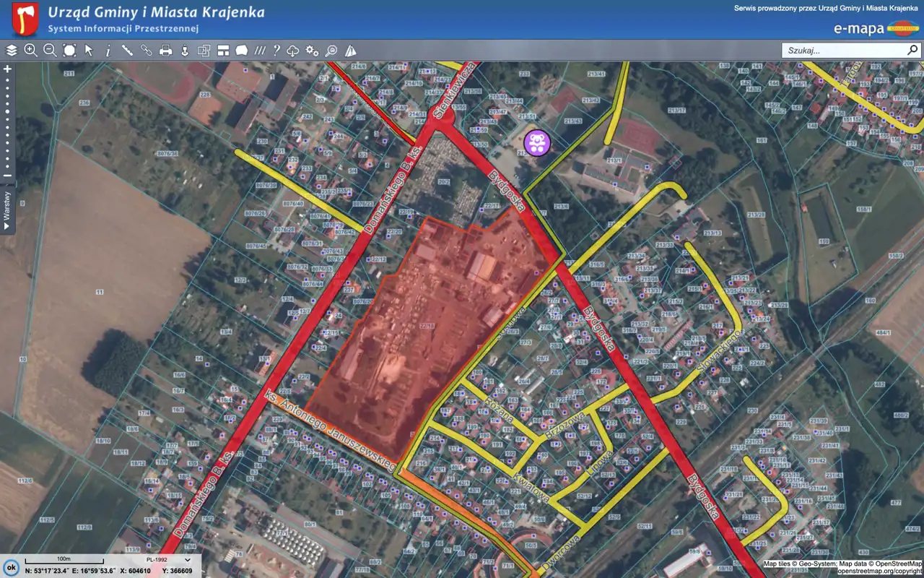
Task: Activate the information 'i' tool
Action: [108, 51]
